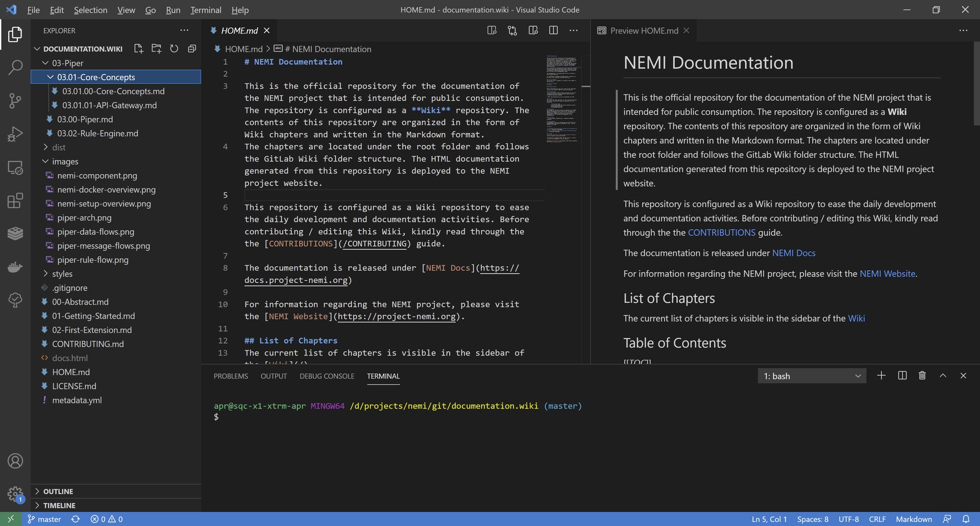Image resolution: width=980 pixels, height=526 pixels.
Task: Refresh the Explorer file tree
Action: (x=174, y=49)
